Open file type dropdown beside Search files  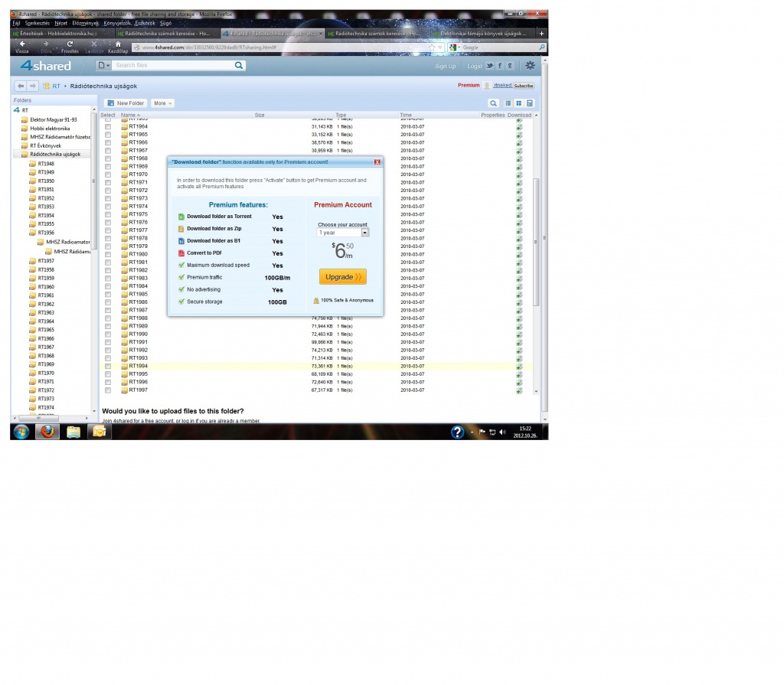[103, 66]
